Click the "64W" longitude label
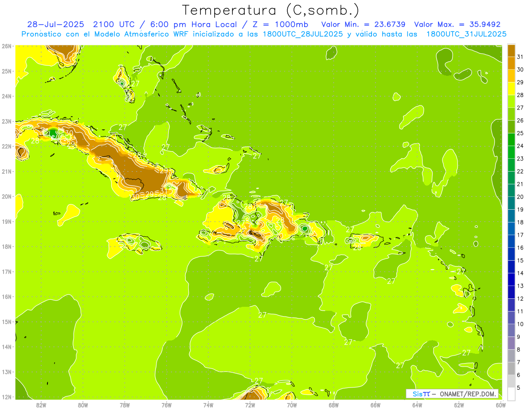Screen dimensions: 532x411 417,405
